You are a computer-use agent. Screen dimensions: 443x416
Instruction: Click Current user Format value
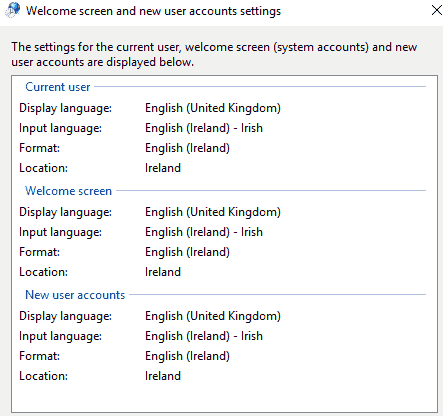(x=187, y=148)
